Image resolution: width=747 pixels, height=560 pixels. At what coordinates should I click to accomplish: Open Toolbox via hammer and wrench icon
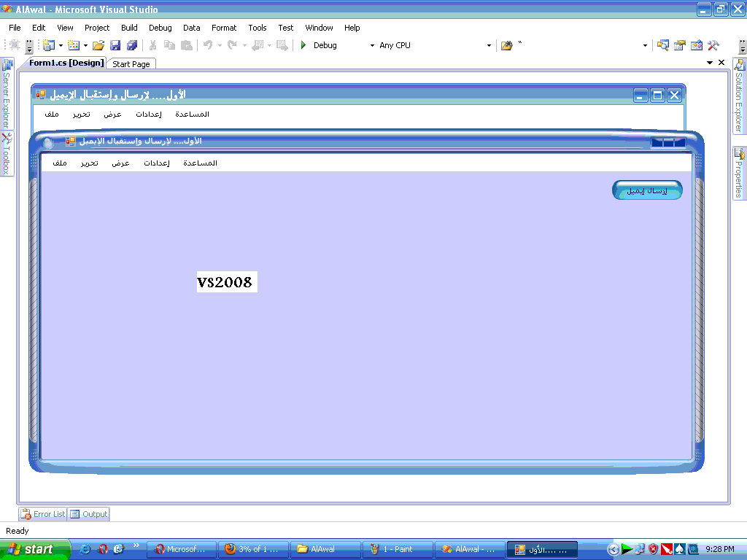pos(713,45)
